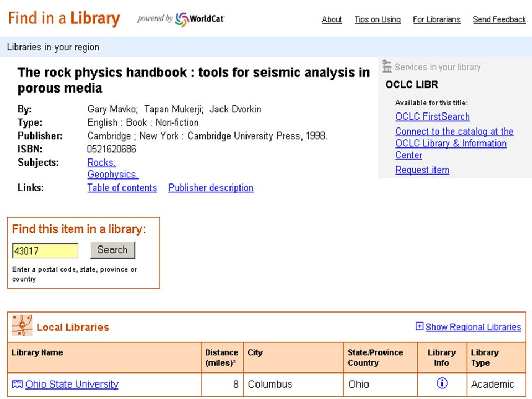
Task: Click the Search button
Action: (112, 250)
